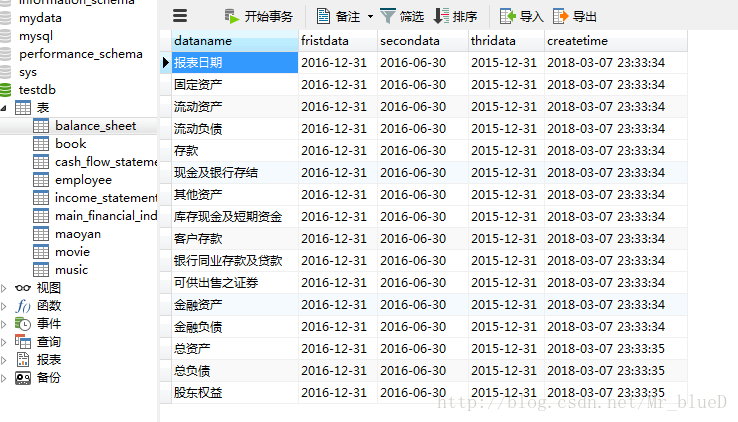Select the 股东权益 cell
This screenshot has height=422, width=738.
[x=235, y=393]
